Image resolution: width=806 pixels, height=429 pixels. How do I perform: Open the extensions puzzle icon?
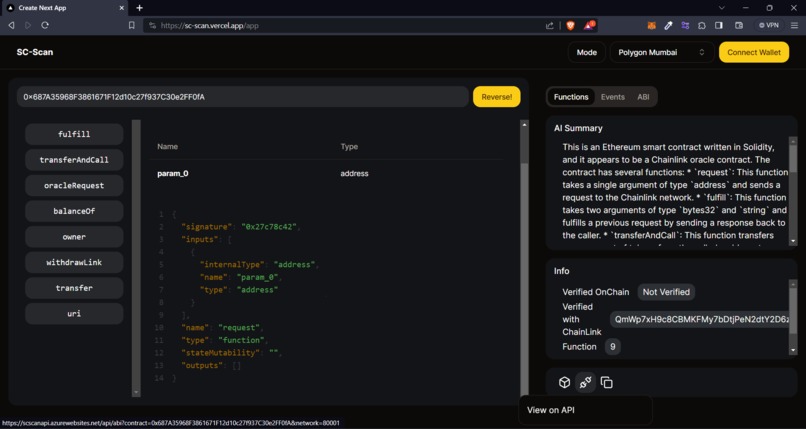pos(702,25)
